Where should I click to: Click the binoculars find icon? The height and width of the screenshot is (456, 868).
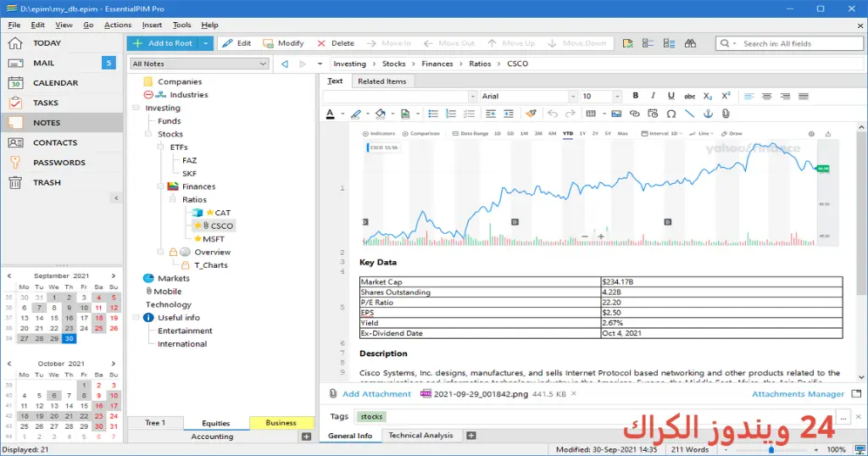pos(690,43)
